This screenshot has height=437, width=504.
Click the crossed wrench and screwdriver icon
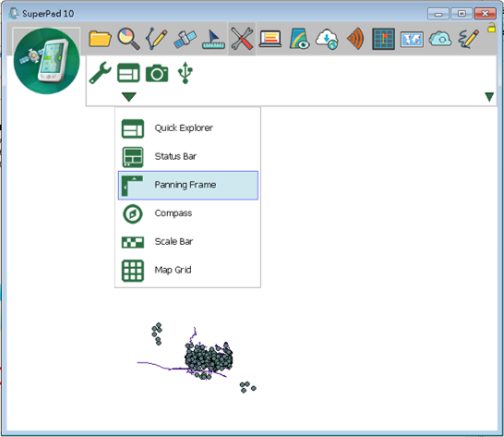pos(242,39)
